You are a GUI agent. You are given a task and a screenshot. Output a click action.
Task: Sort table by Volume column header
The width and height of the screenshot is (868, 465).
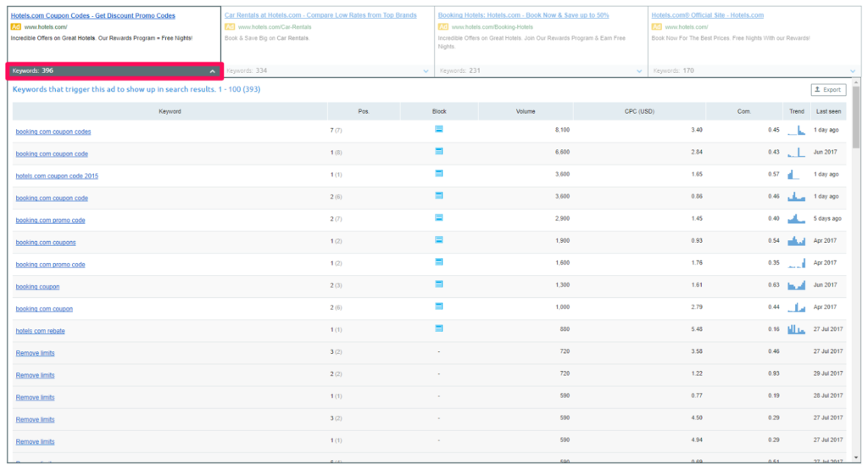[x=526, y=111]
